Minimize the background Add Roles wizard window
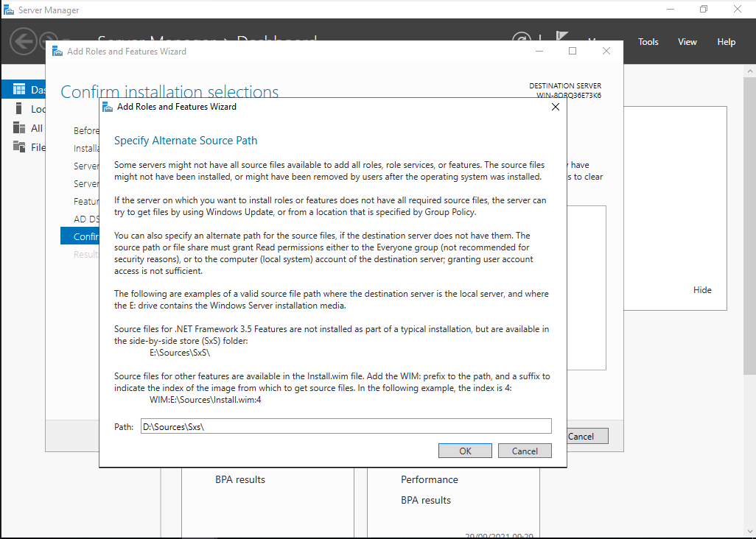The image size is (756, 539). point(539,51)
